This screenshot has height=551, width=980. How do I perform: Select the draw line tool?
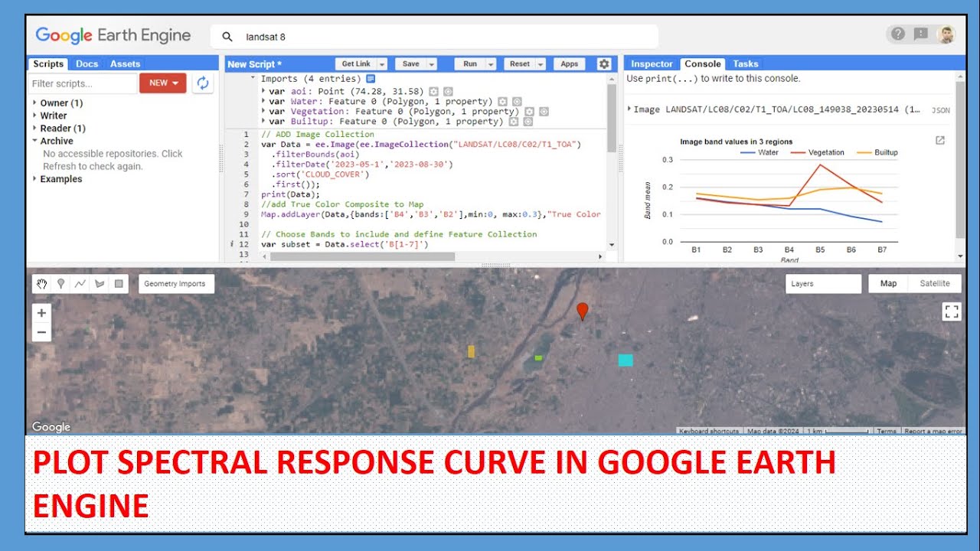pos(80,284)
